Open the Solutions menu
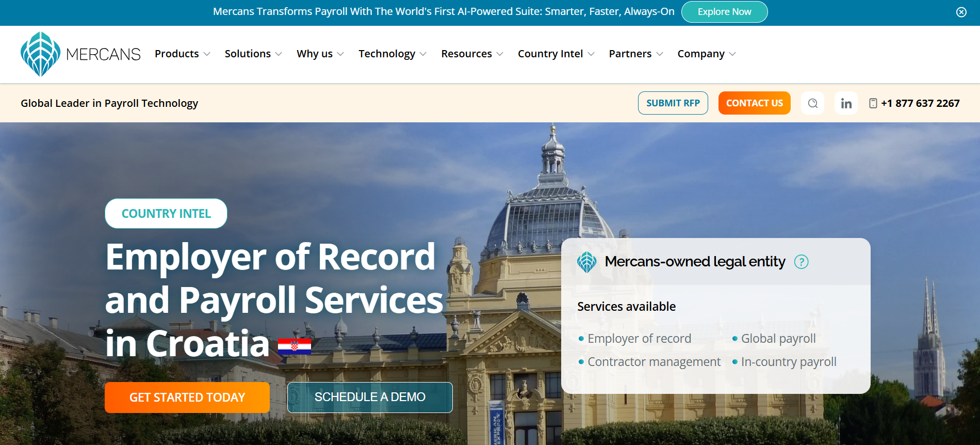The image size is (980, 445). (248, 54)
